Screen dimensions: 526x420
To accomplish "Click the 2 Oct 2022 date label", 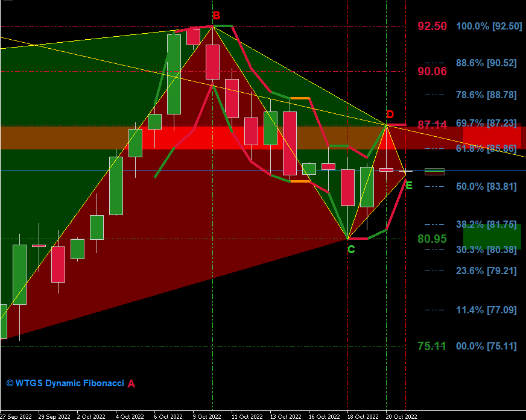I will pos(91,416).
